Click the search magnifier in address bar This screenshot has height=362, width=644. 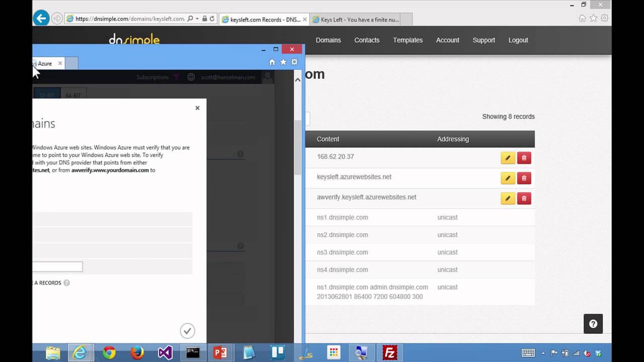190,19
